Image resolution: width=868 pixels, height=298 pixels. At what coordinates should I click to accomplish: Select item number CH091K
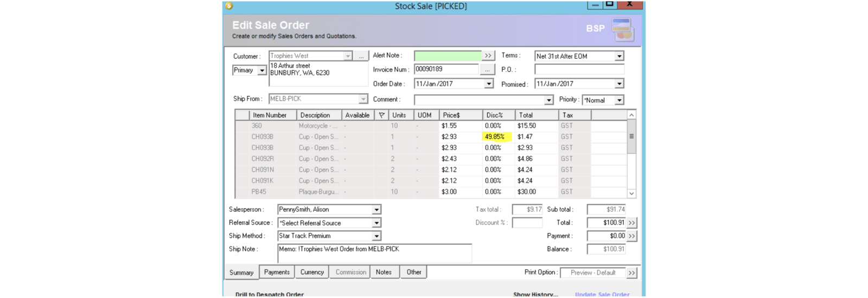[263, 181]
